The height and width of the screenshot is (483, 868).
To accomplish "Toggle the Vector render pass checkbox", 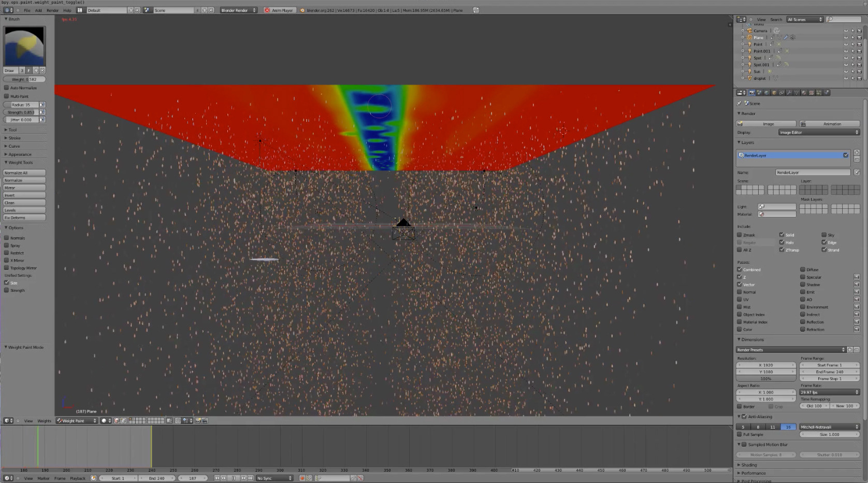I will click(x=740, y=285).
